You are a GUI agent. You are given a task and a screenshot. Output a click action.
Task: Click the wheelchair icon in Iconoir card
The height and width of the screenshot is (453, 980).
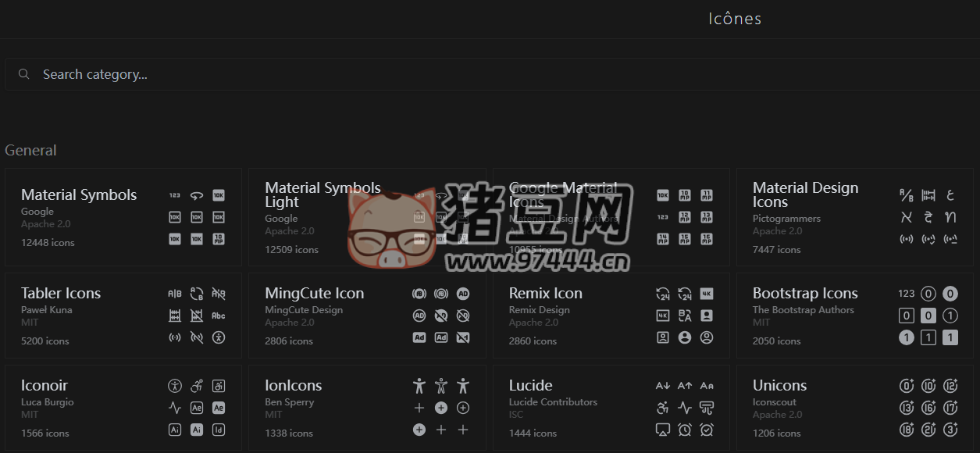(x=197, y=386)
